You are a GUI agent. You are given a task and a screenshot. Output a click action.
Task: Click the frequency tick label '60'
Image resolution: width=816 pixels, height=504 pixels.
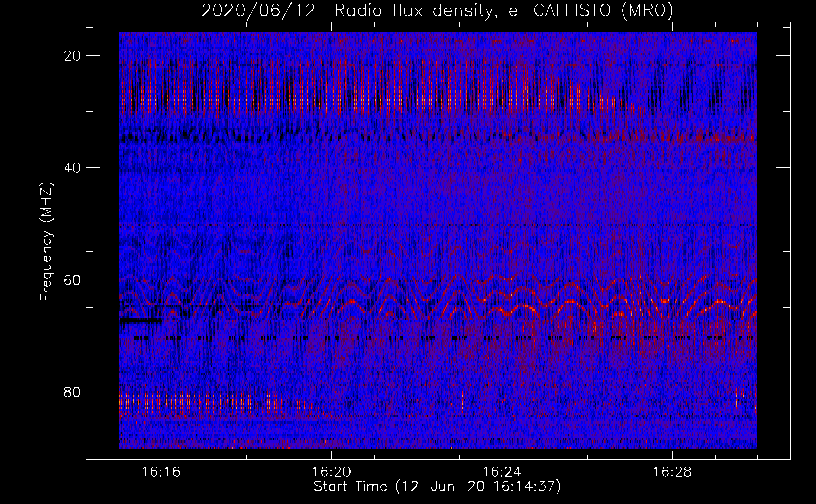pyautogui.click(x=73, y=280)
